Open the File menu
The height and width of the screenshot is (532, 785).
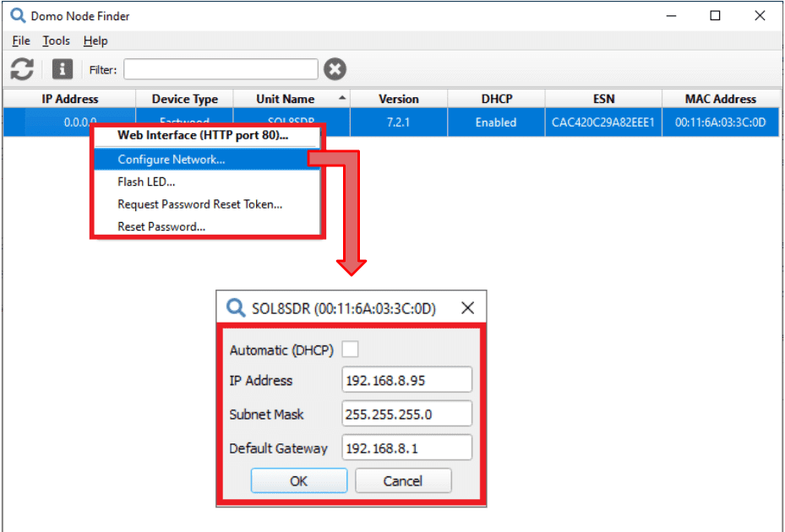coord(21,41)
